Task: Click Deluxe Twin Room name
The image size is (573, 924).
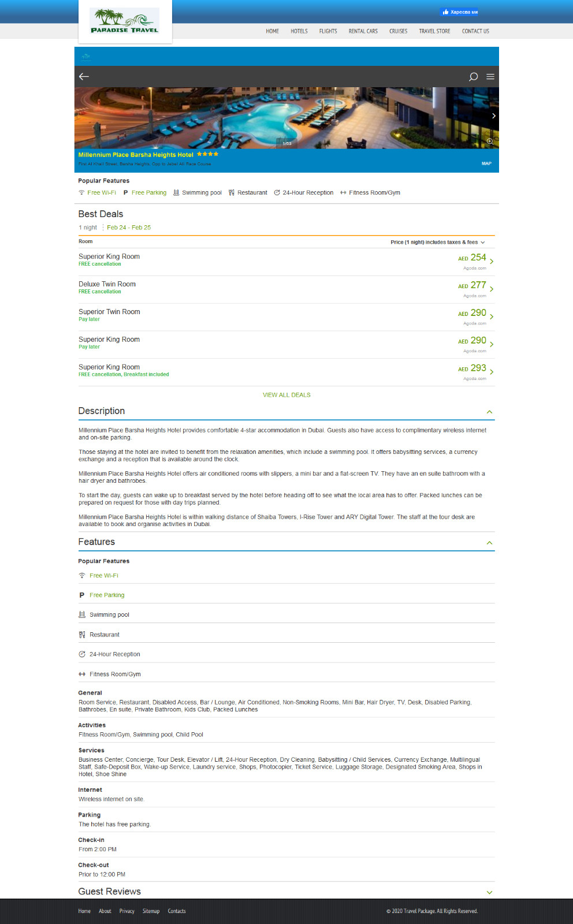Action: (107, 284)
